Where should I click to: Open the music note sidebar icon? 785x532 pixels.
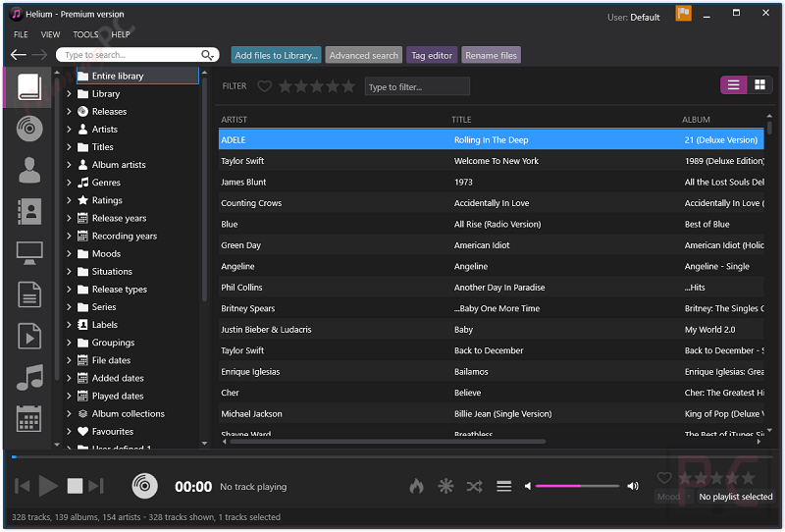point(29,377)
